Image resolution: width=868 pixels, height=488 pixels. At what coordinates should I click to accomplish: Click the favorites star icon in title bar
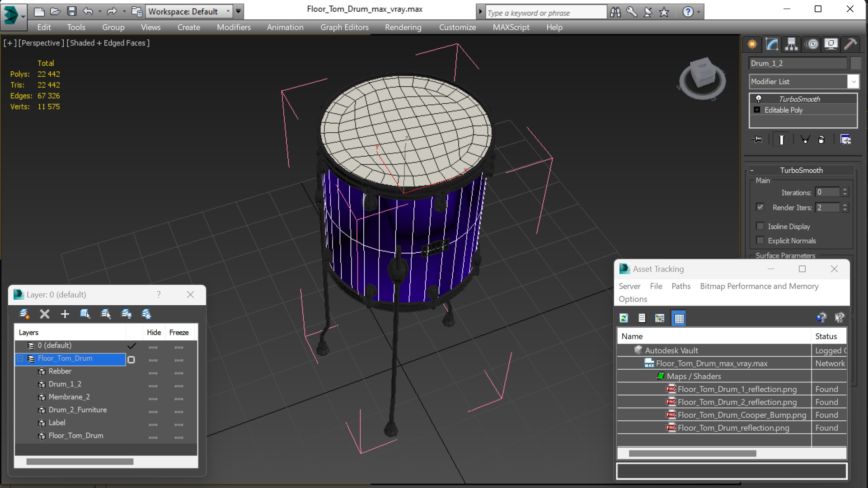coord(664,12)
